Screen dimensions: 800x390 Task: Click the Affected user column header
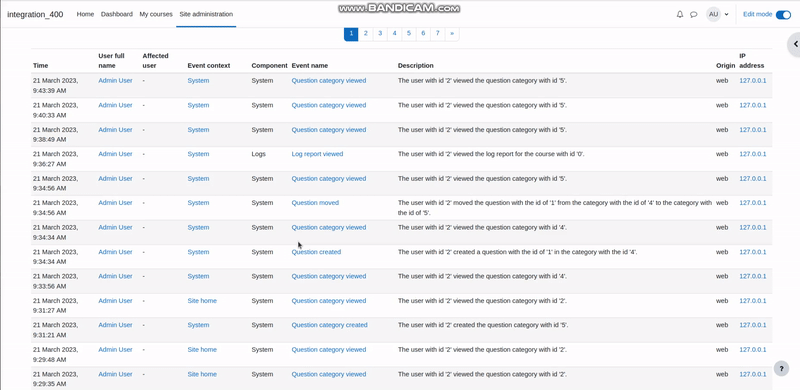(x=156, y=61)
